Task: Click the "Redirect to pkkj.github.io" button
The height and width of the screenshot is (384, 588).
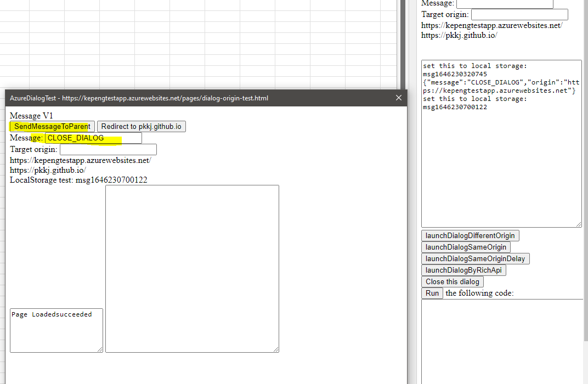Action: click(141, 126)
